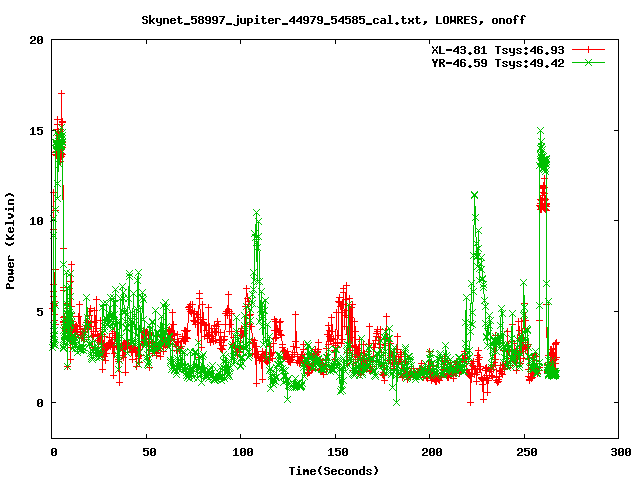640x480 pixels.
Task: Click the y-axis tick label 5
Action: 40,312
